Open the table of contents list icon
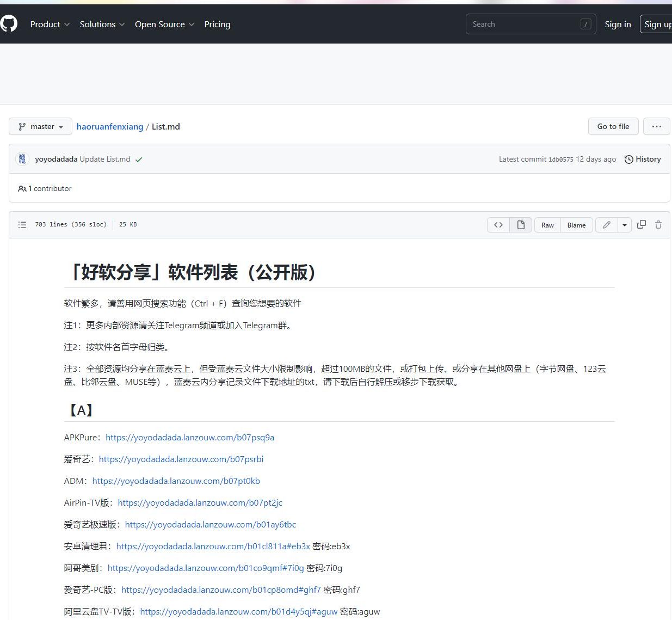Viewport: 672px width, 620px height. 22,225
